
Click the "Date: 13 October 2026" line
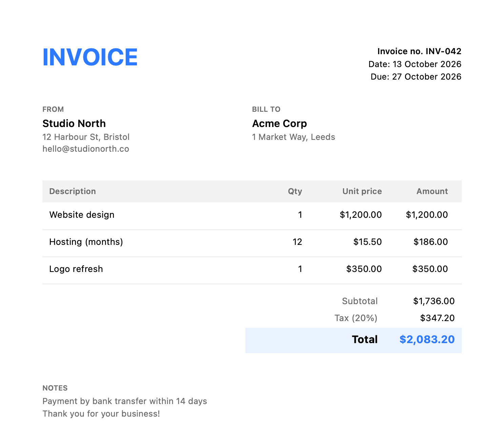pyautogui.click(x=415, y=64)
